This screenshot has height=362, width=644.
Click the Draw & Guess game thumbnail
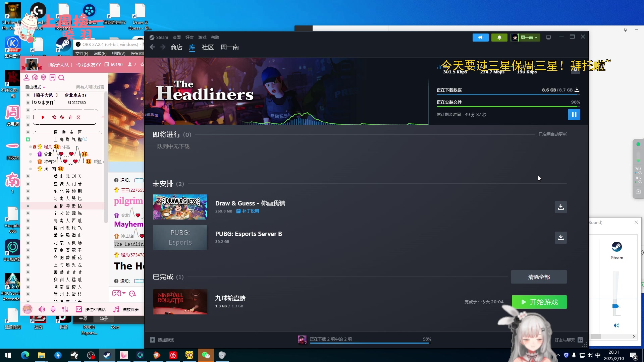[180, 207]
